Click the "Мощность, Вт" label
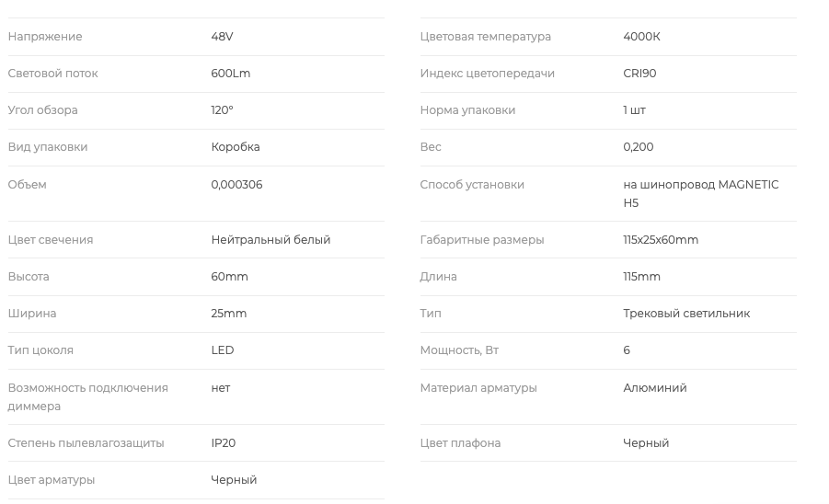 459,350
